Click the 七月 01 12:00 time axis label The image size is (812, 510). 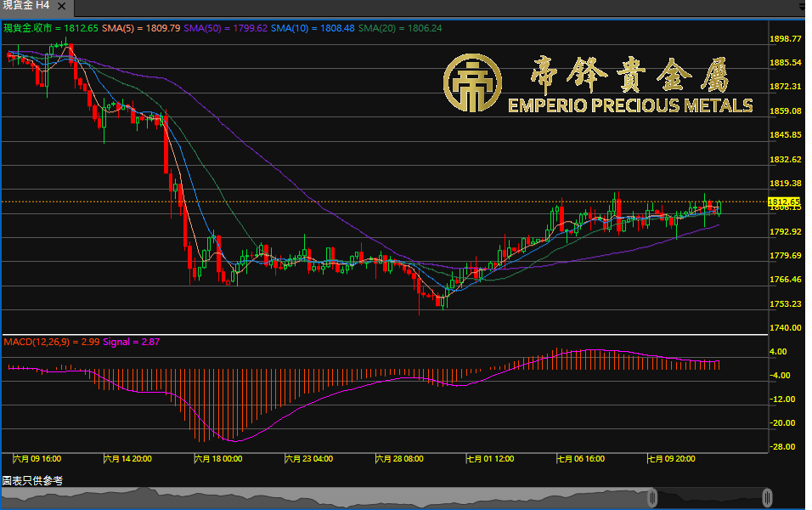point(491,458)
